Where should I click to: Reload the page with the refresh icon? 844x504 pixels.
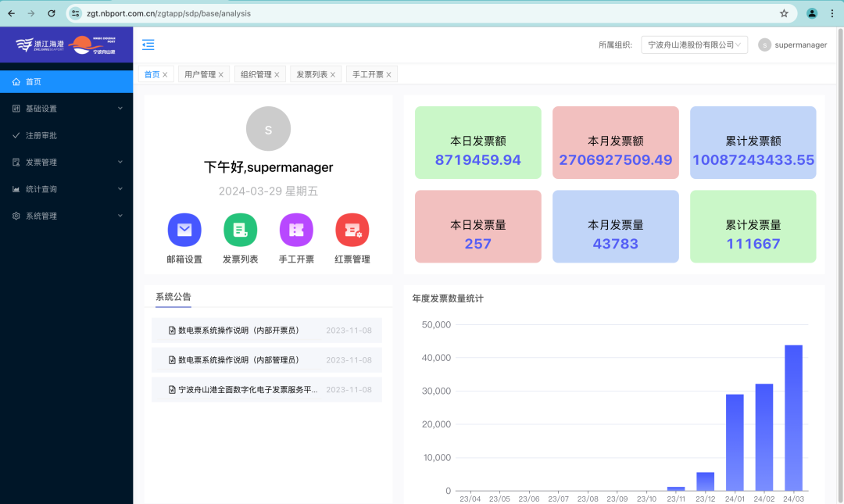tap(51, 13)
